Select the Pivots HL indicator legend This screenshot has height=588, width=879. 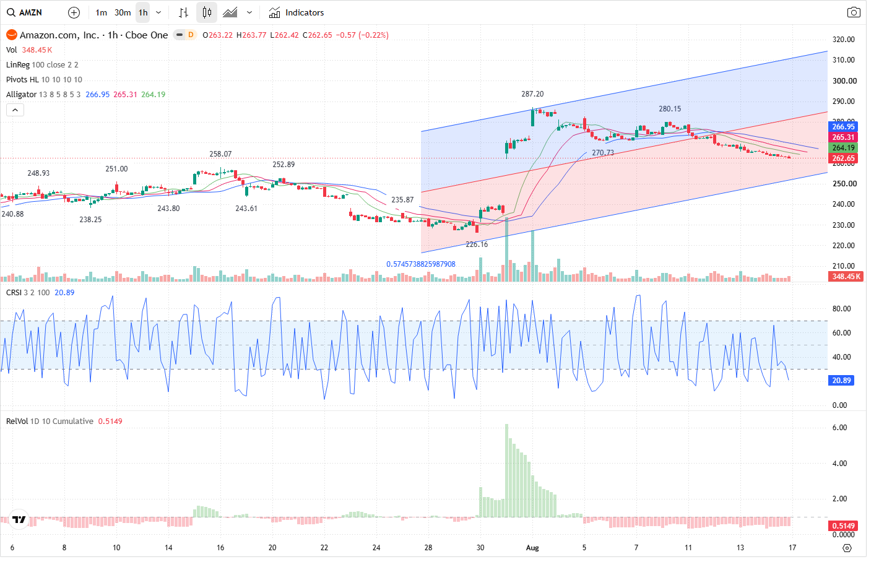pyautogui.click(x=22, y=79)
